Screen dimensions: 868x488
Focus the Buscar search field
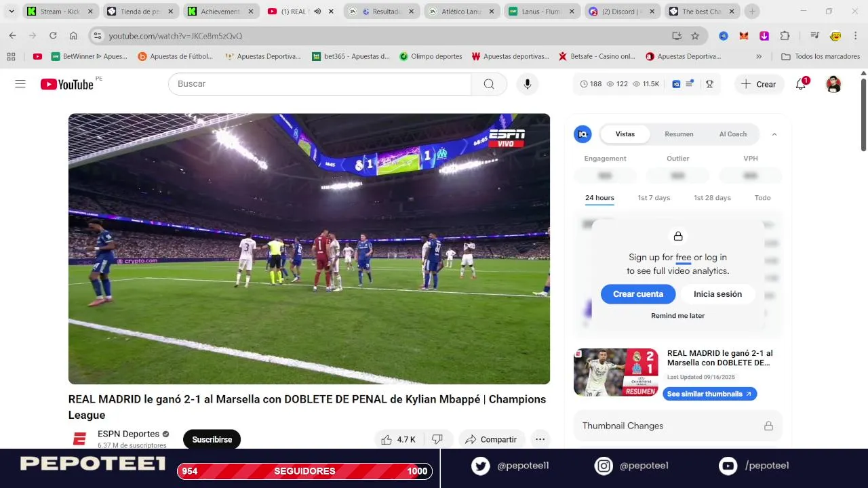[x=320, y=84]
